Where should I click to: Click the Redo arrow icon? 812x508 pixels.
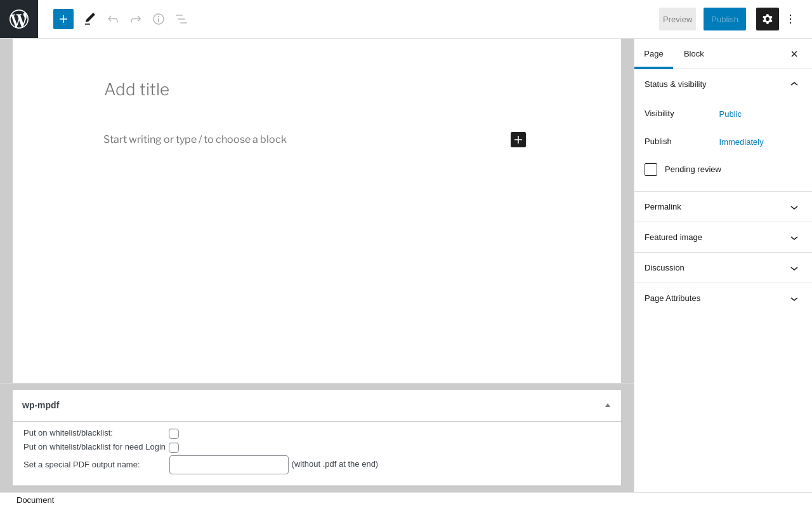136,19
